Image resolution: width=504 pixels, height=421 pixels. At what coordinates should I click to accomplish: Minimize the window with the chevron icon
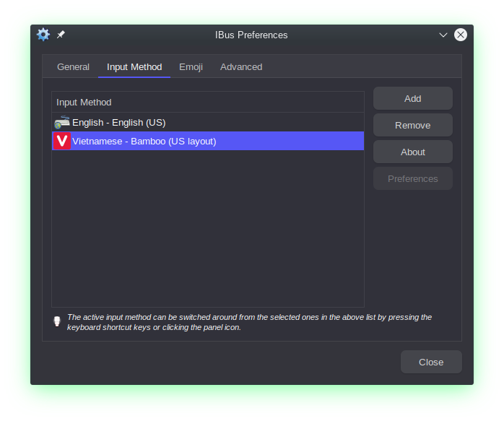click(x=443, y=35)
